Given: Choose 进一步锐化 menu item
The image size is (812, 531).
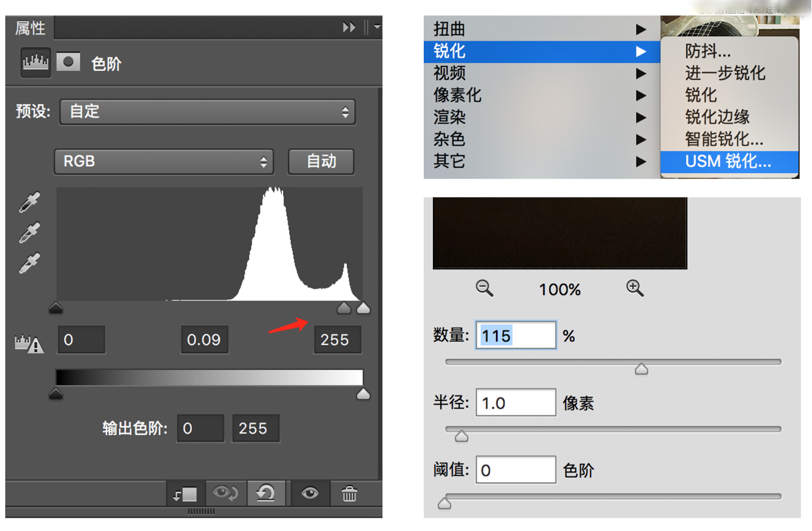Looking at the screenshot, I should click(730, 73).
